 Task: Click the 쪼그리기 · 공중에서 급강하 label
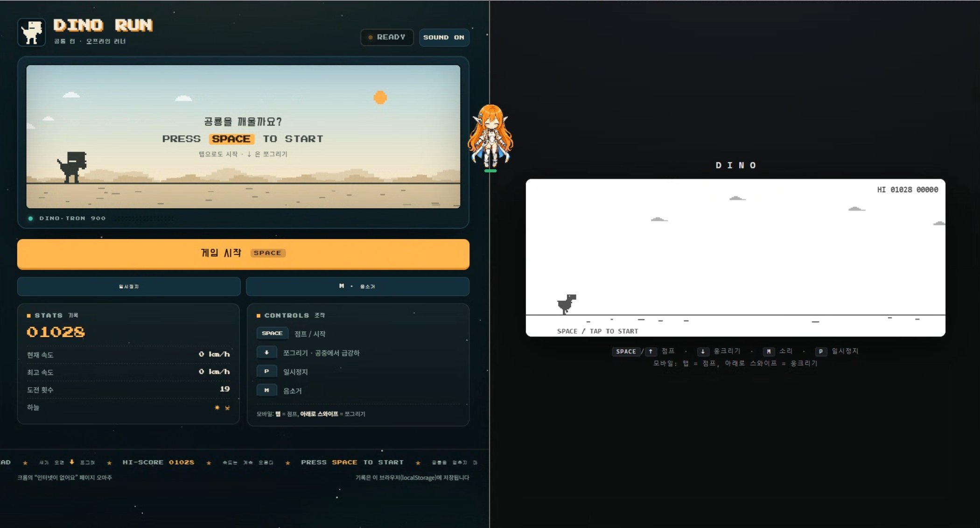(321, 353)
